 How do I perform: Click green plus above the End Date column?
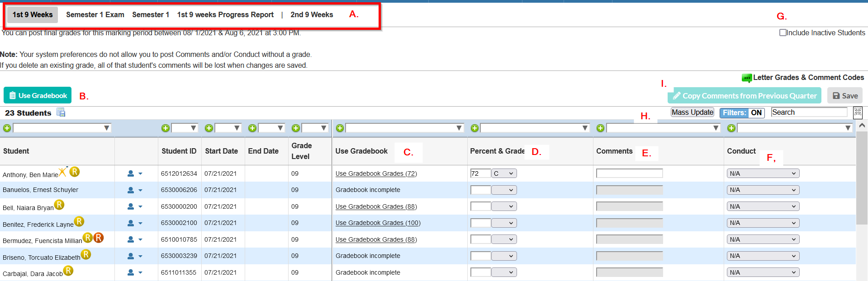click(252, 128)
